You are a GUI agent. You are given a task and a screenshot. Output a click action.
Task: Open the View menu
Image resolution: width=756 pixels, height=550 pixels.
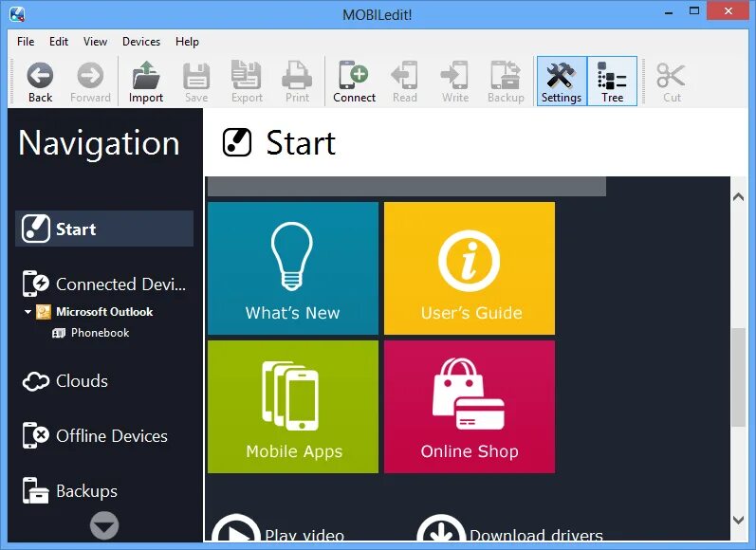[x=95, y=42]
